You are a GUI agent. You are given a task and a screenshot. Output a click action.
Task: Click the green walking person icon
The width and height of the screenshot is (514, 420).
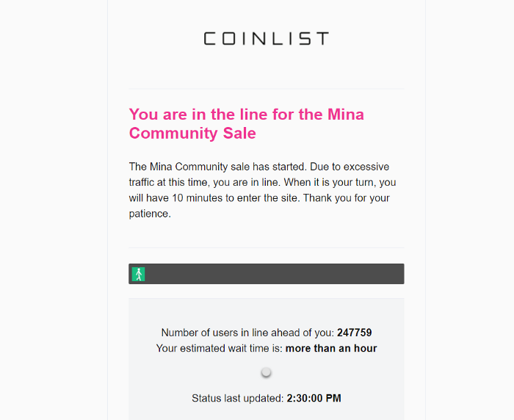pos(138,274)
